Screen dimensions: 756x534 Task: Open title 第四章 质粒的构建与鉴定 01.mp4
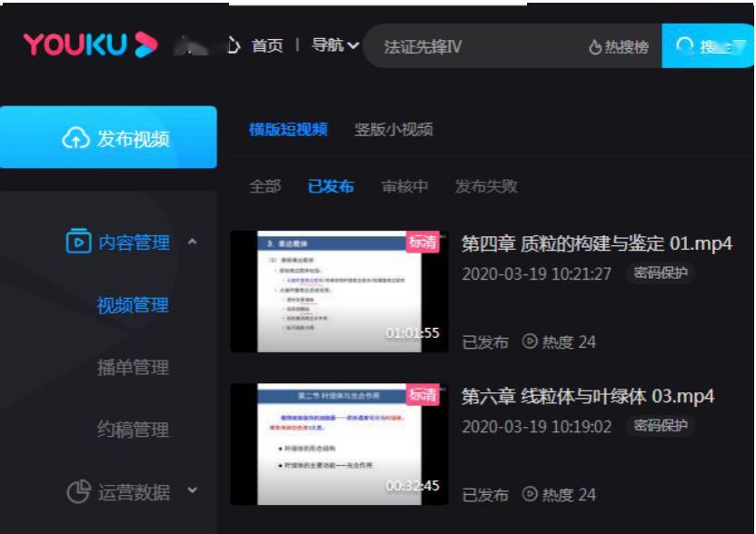coord(597,243)
